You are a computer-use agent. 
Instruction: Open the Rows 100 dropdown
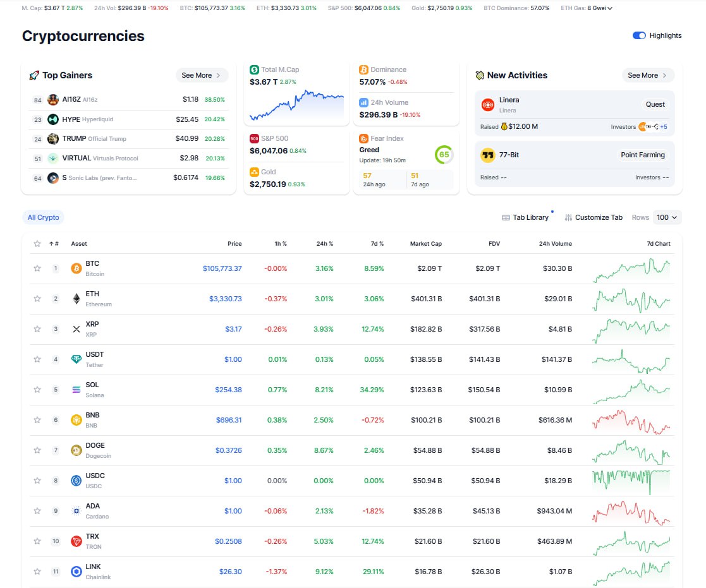(x=667, y=218)
